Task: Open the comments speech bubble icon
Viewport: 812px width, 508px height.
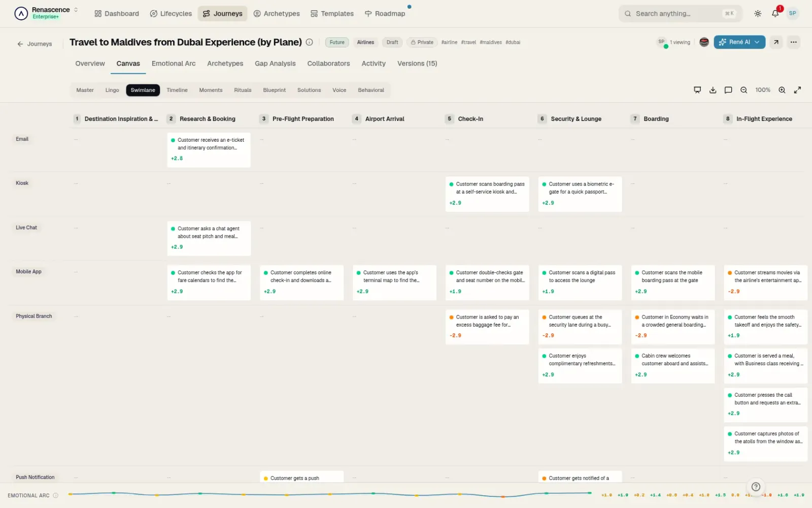Action: point(728,90)
